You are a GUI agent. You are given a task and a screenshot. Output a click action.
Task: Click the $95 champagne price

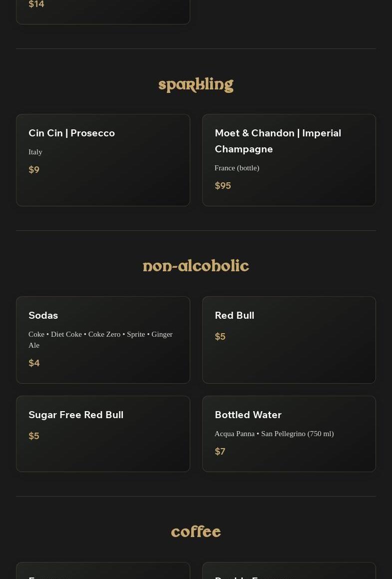tap(223, 186)
